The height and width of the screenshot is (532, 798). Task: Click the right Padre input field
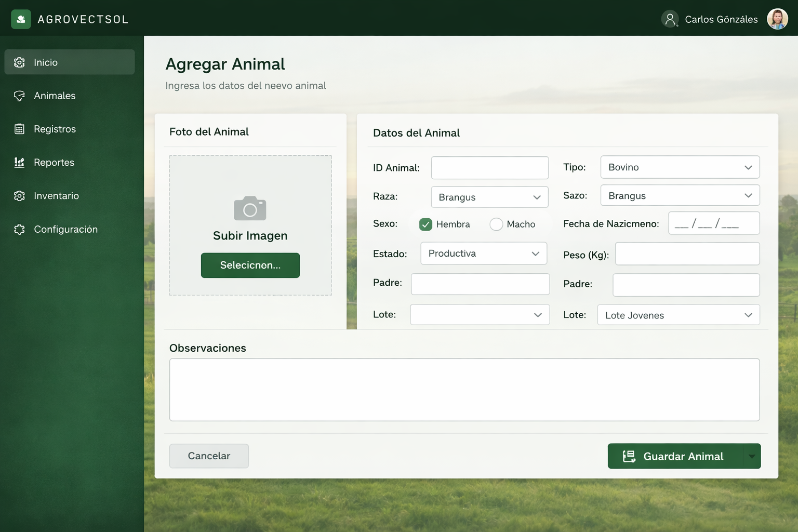pyautogui.click(x=686, y=285)
